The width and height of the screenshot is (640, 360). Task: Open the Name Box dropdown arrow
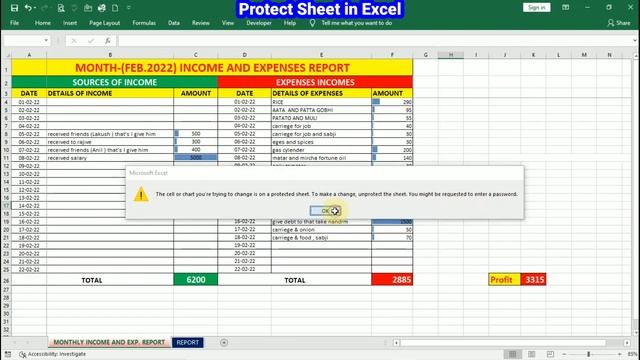tap(46, 40)
